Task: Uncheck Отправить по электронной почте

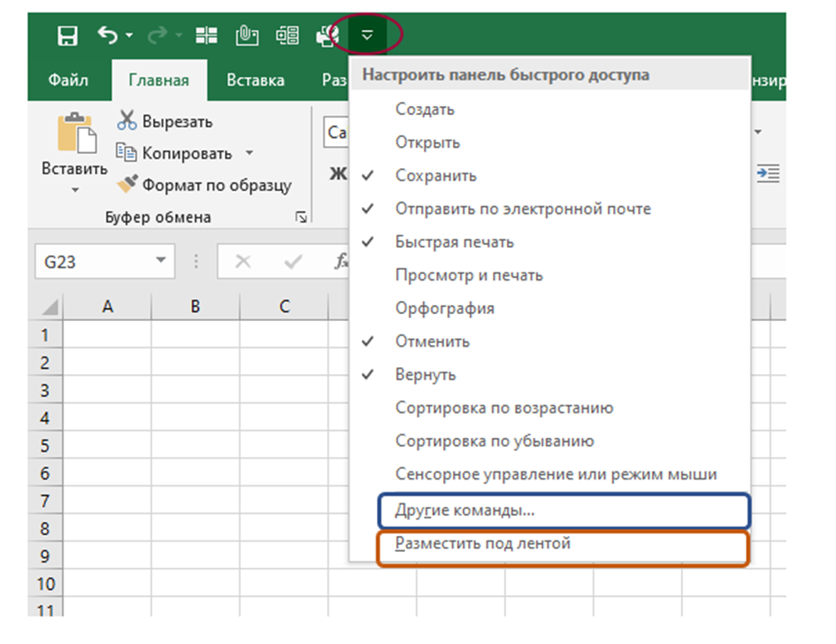Action: click(550, 209)
